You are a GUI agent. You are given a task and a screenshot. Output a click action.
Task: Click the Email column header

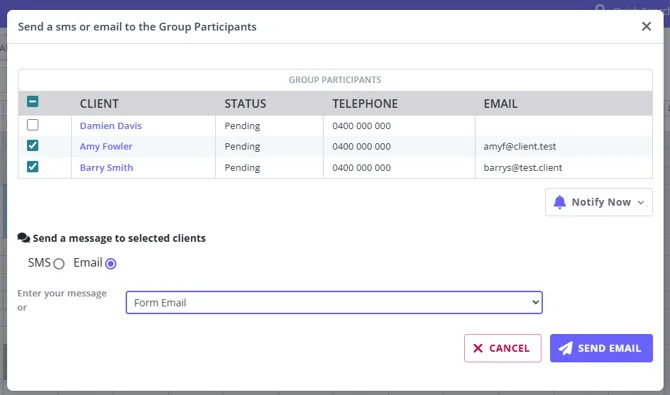tap(500, 103)
